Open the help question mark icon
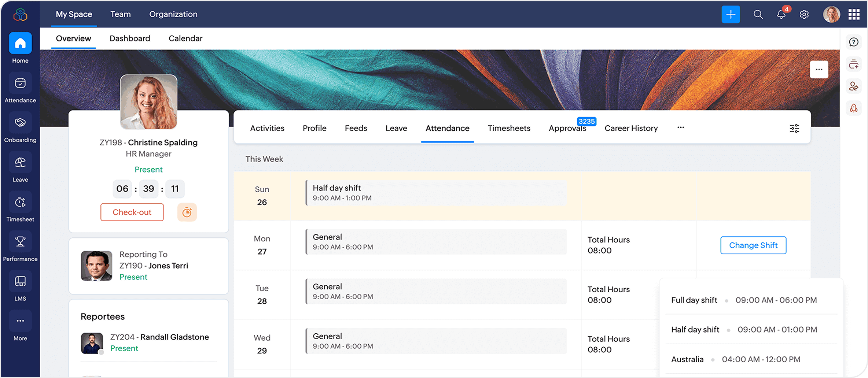The image size is (868, 378). (854, 42)
